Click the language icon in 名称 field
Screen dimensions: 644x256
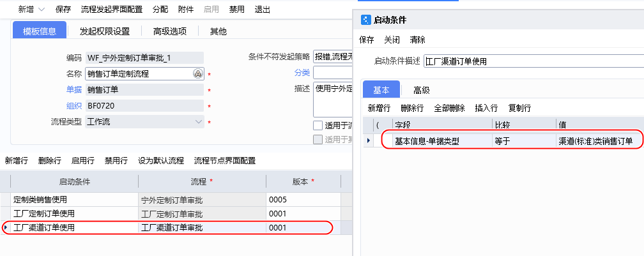click(197, 73)
